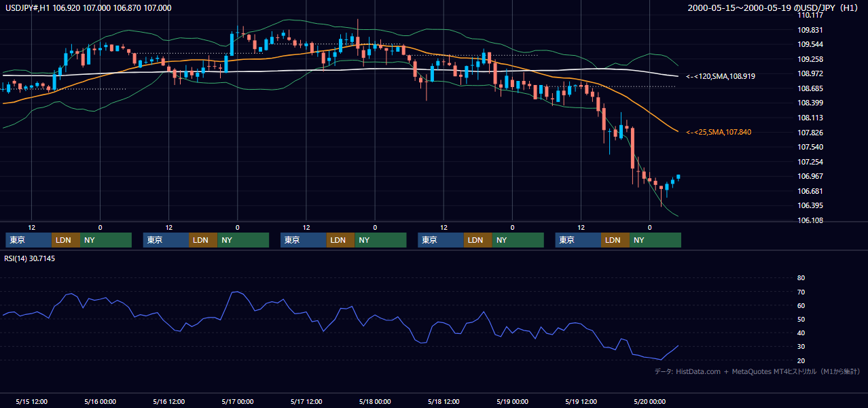Click price axis label 107.826
Viewport: 868px width, 408px height.
pyautogui.click(x=810, y=132)
